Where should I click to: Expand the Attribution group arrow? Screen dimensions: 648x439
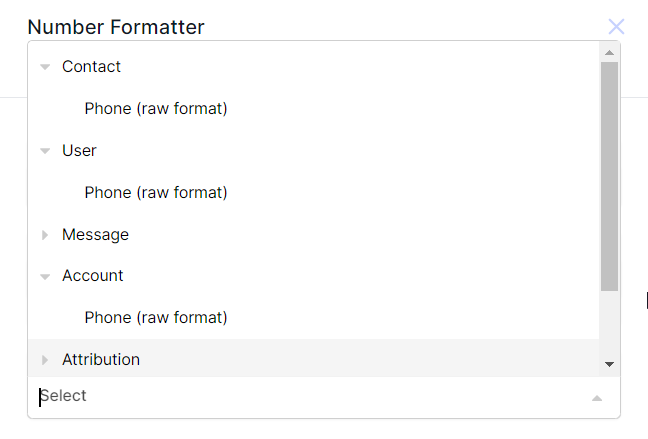[x=45, y=360]
